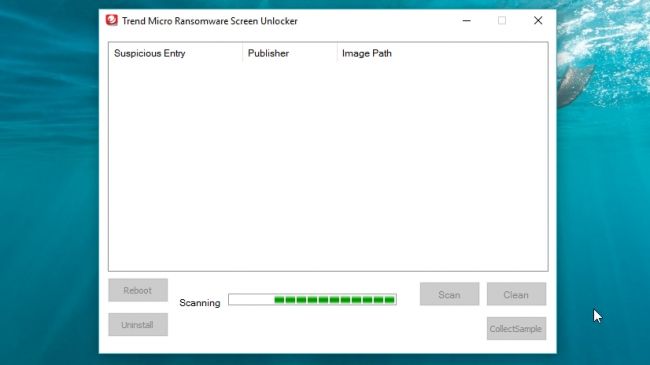Start a scan with the Scan button

click(449, 294)
